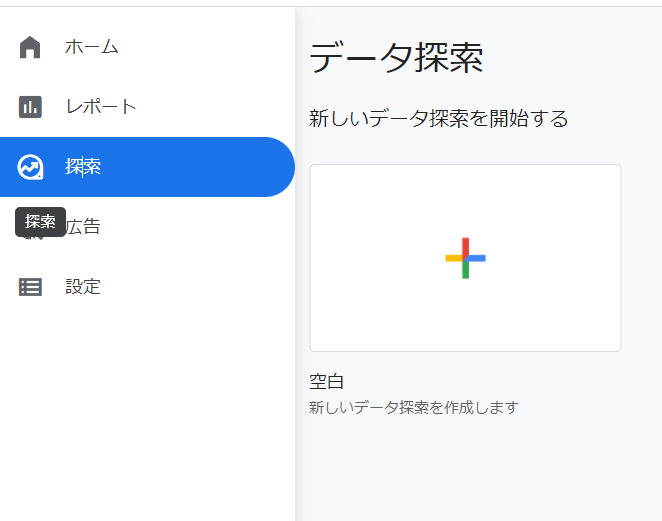Click the Reports bar chart icon
662x521 pixels.
point(30,107)
